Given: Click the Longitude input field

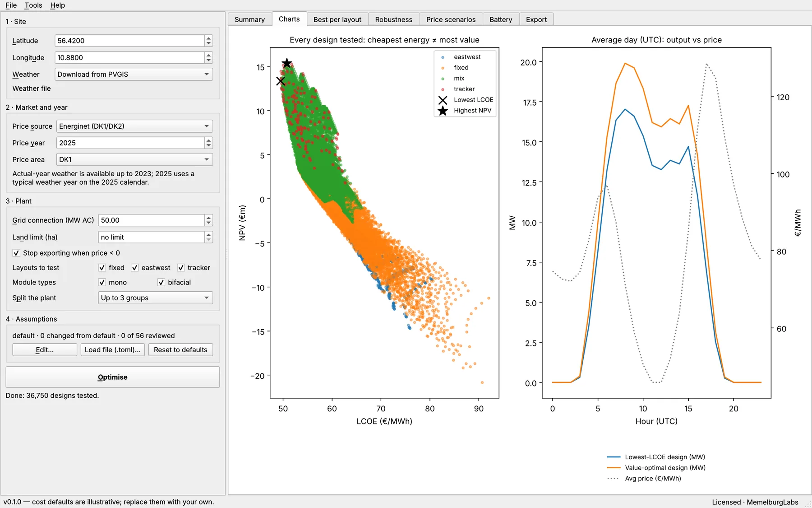Looking at the screenshot, I should pos(129,58).
